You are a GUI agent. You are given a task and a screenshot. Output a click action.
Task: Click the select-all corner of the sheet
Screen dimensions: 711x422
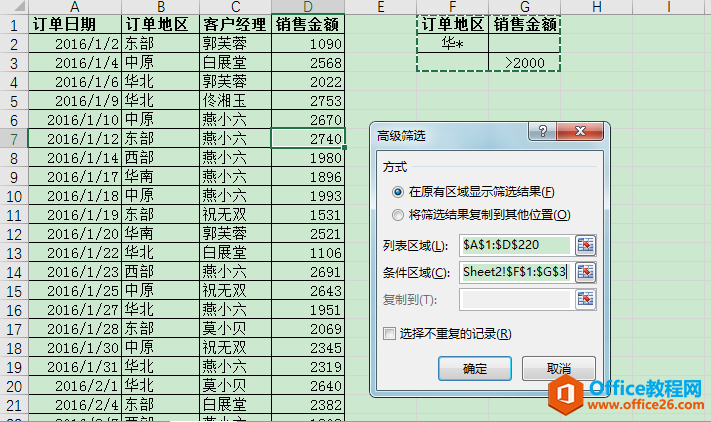tap(14, 7)
